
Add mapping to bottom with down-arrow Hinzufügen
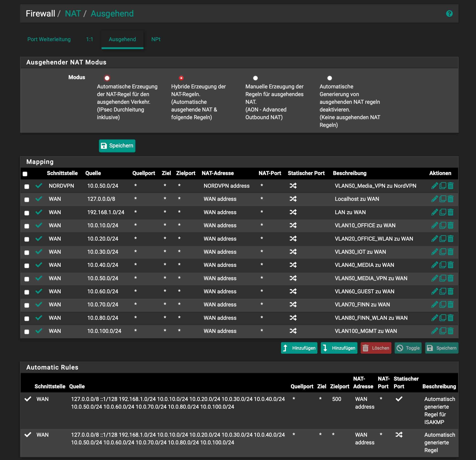tap(339, 348)
